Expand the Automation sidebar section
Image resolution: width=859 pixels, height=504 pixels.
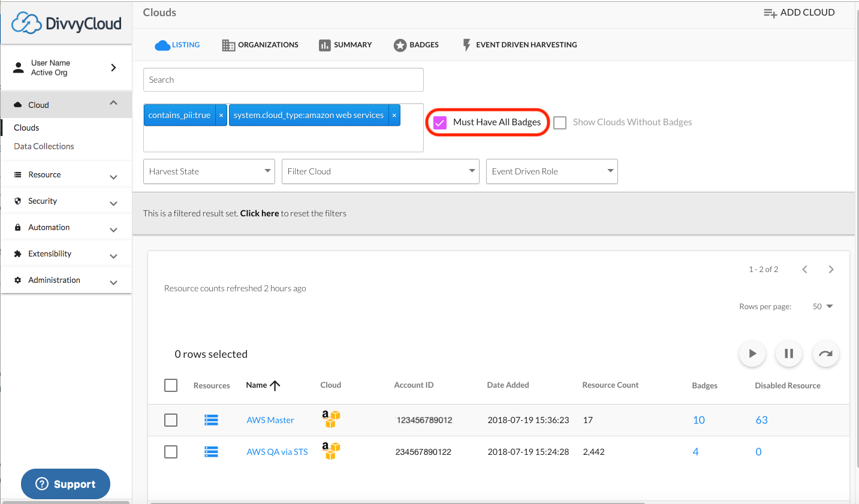click(x=113, y=230)
